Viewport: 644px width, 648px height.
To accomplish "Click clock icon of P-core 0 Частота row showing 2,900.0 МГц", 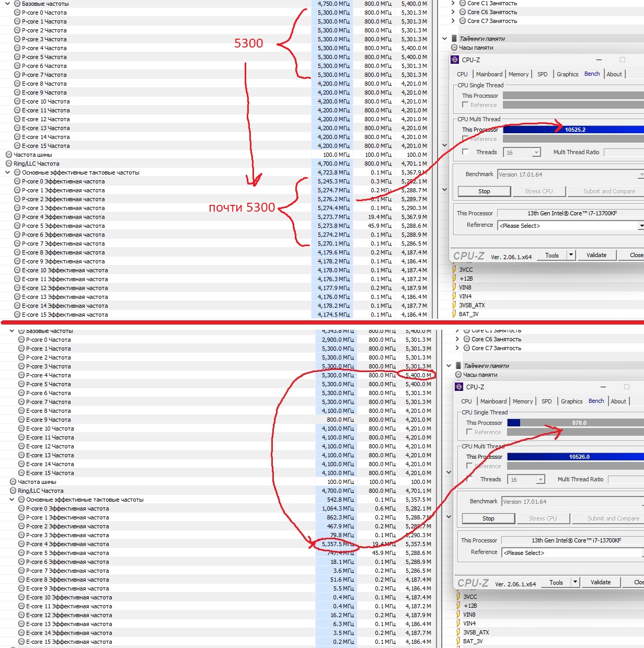I will point(21,340).
